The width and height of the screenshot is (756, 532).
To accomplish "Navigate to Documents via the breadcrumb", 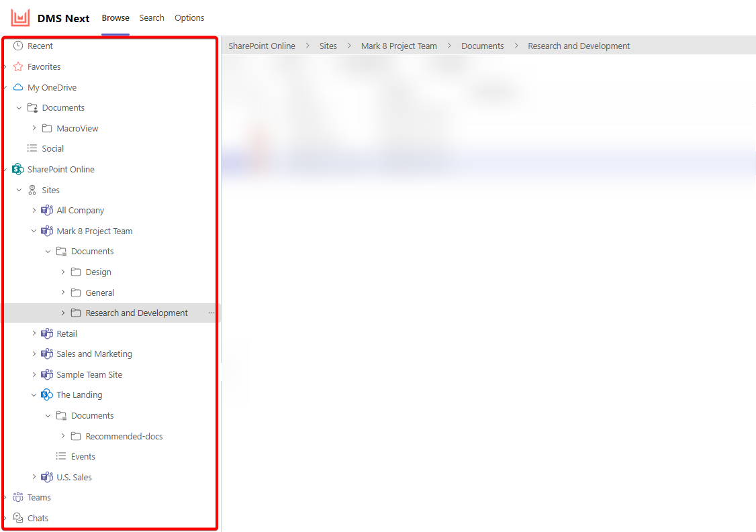I will coord(482,46).
